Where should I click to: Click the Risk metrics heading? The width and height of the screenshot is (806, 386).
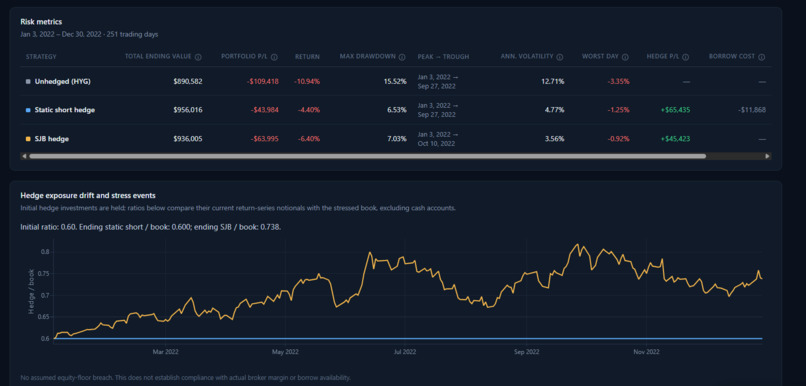click(x=41, y=22)
